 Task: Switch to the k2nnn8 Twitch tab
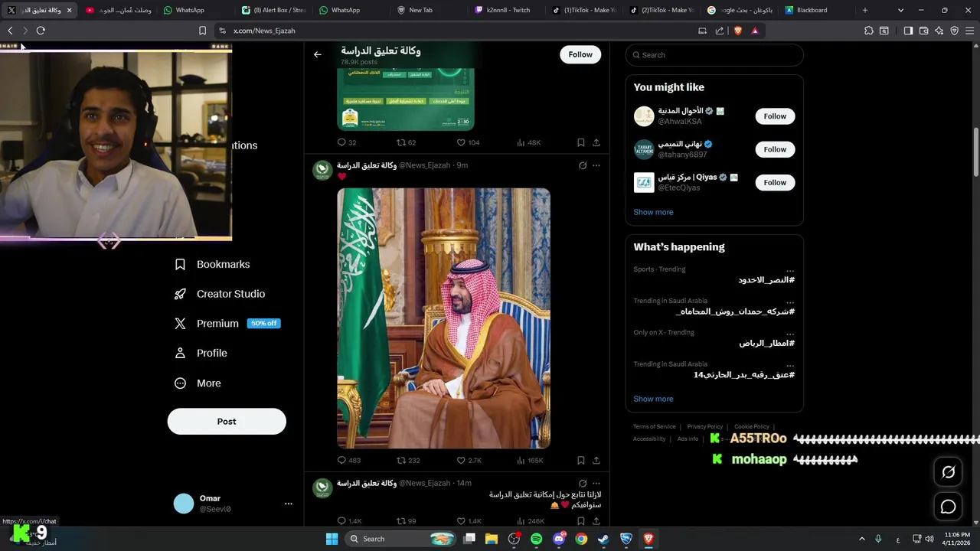tap(508, 10)
